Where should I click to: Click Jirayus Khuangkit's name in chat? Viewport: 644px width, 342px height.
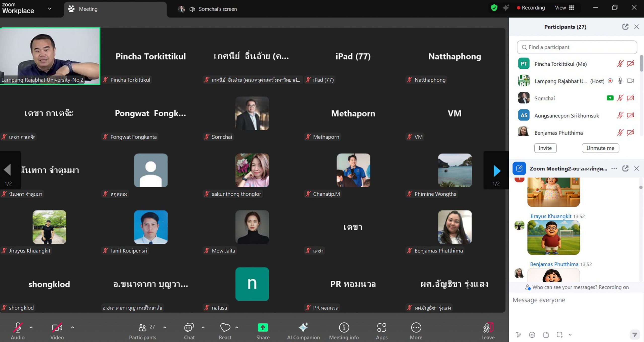click(x=551, y=216)
